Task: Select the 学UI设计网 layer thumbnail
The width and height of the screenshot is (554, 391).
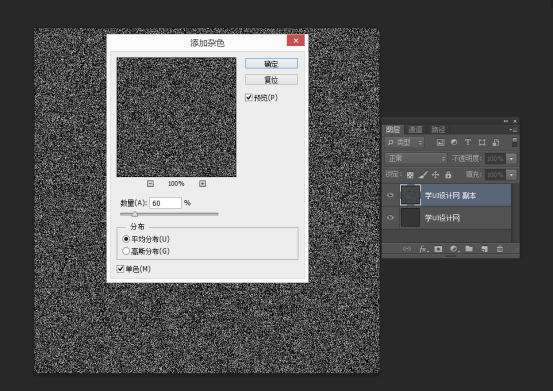Action: [x=410, y=218]
